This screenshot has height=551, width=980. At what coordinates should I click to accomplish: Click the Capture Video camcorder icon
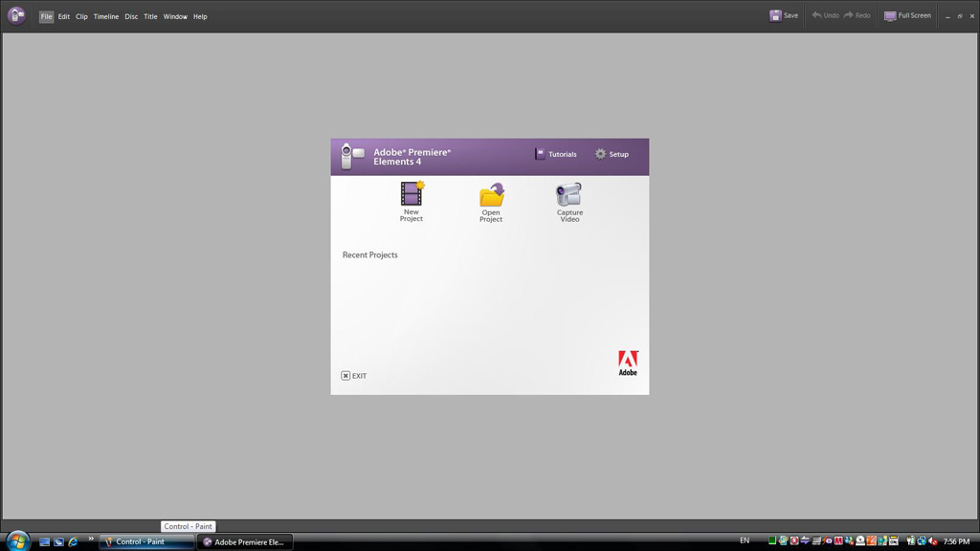tap(568, 194)
